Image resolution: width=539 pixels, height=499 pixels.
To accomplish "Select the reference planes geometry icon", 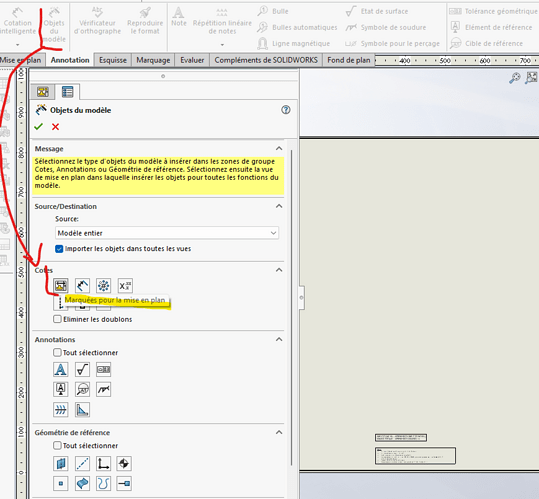I will 61,464.
